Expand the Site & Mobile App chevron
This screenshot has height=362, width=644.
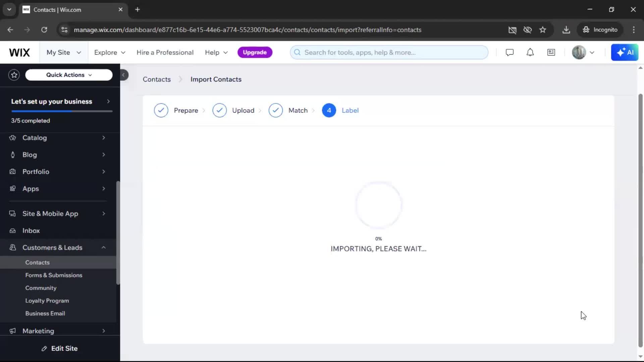pyautogui.click(x=104, y=214)
